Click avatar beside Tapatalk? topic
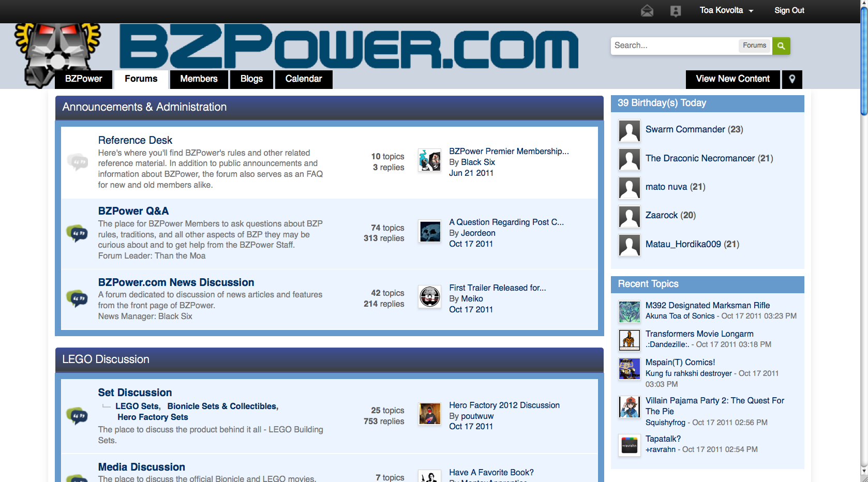The image size is (868, 482). [630, 445]
